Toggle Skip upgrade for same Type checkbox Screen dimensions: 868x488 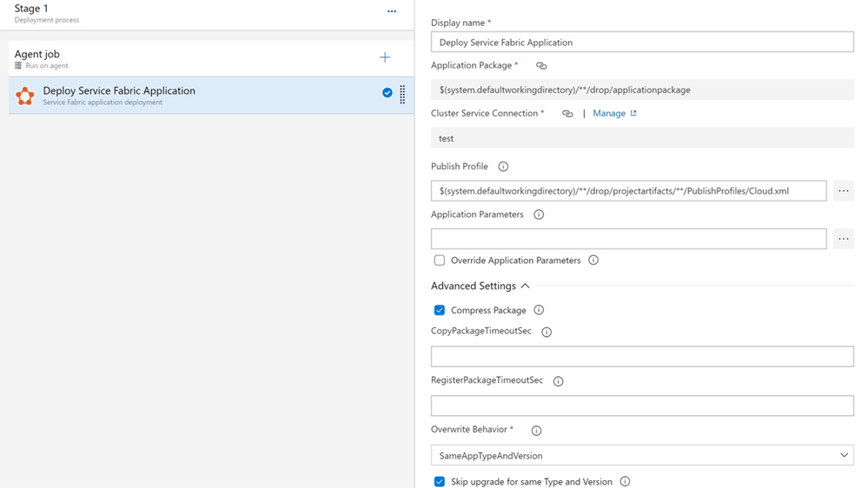(x=440, y=482)
